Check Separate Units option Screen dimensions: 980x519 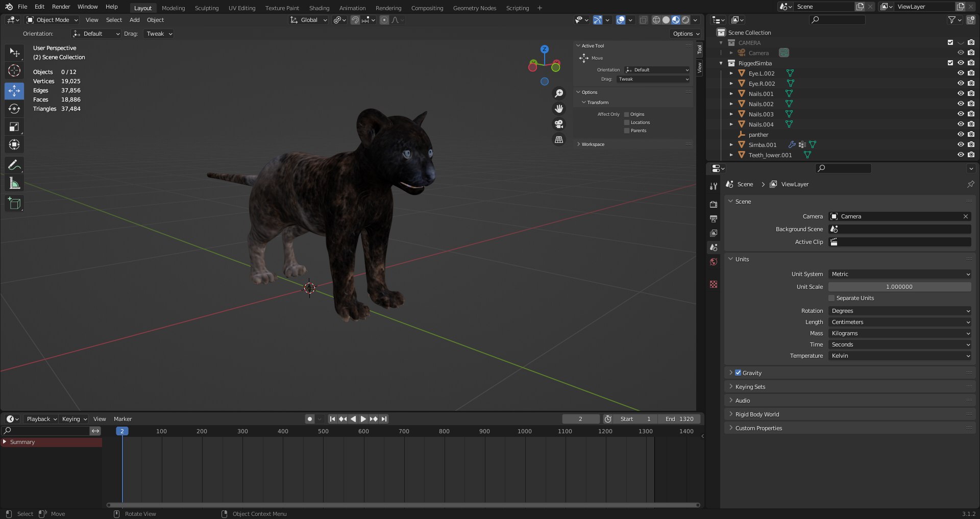point(831,298)
